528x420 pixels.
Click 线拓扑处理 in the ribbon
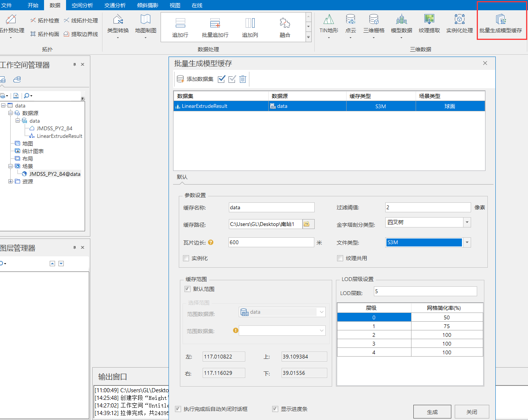tap(81, 21)
